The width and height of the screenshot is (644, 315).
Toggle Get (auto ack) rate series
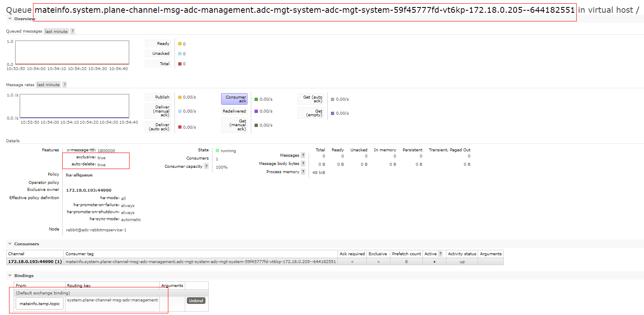pyautogui.click(x=311, y=99)
